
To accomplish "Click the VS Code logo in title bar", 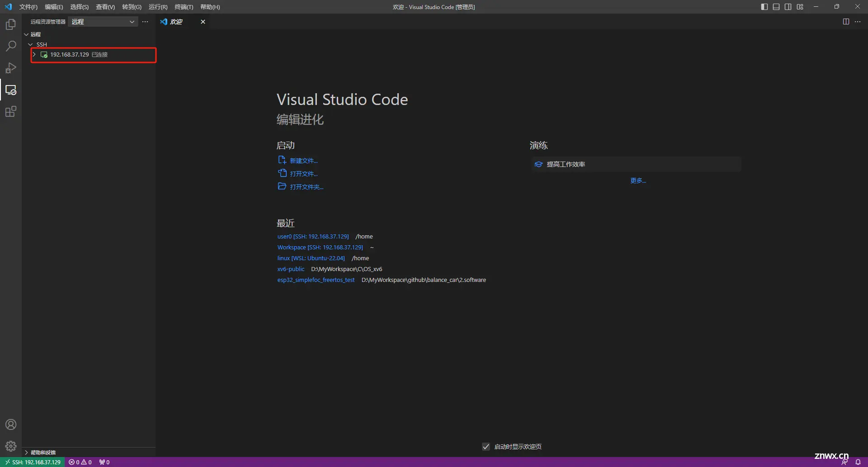I will [8, 7].
